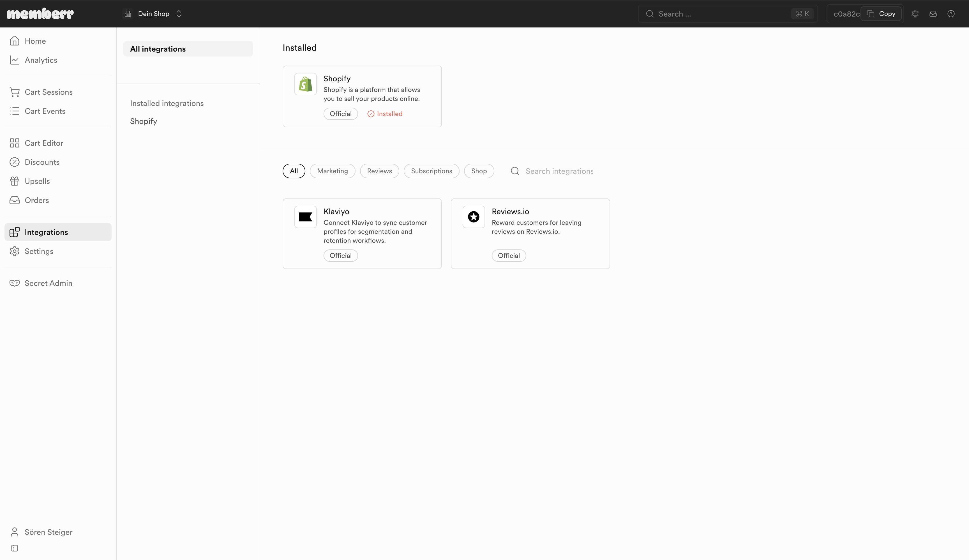Open Secret Admin in the sidebar
969x560 pixels.
[58, 283]
